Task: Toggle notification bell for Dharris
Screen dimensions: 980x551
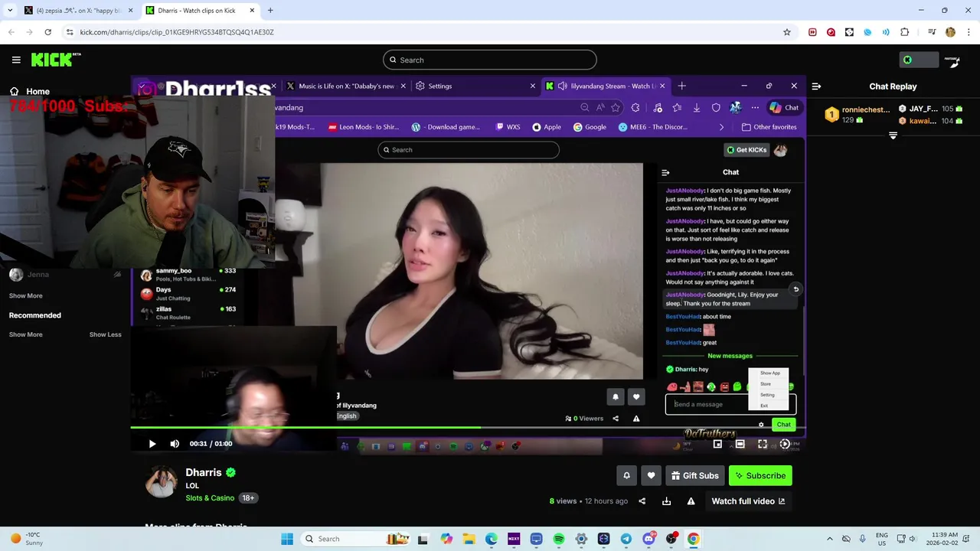Action: (626, 475)
